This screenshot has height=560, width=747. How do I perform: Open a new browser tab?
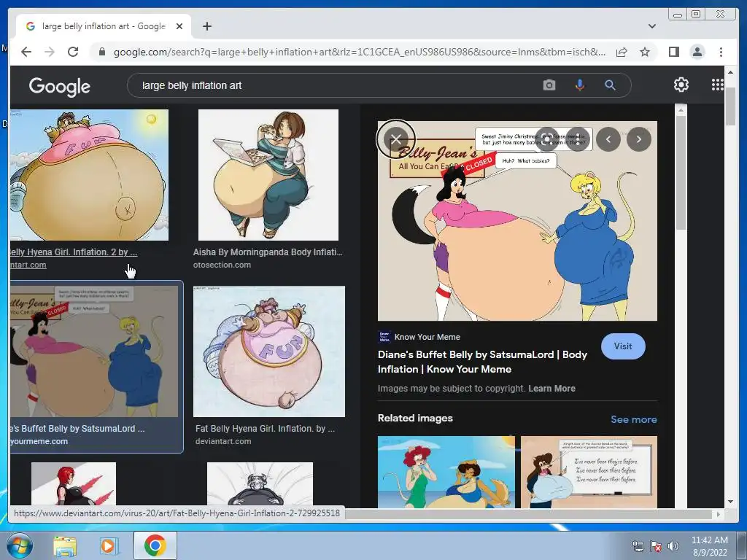coord(206,26)
